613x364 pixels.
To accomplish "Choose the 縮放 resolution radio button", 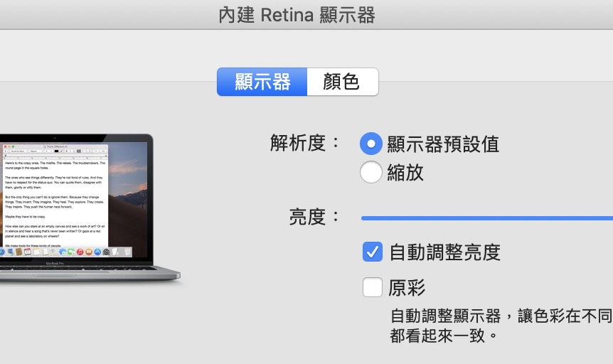I will click(371, 172).
